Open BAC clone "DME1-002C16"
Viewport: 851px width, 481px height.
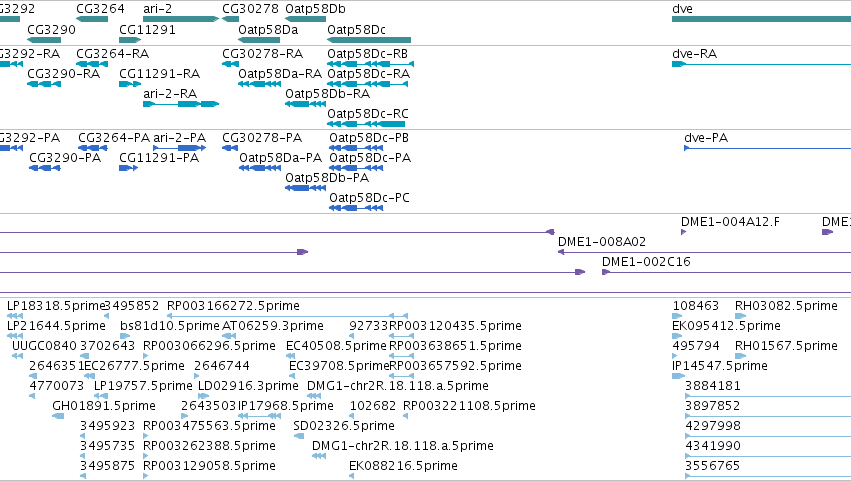(646, 262)
